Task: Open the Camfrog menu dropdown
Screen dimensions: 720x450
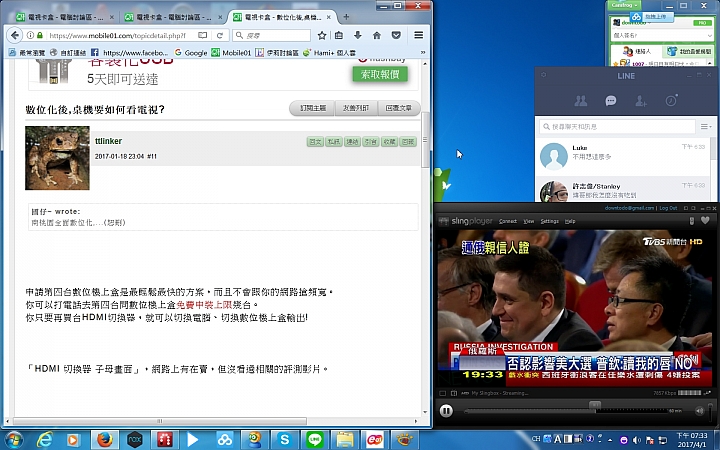Action: pos(624,6)
